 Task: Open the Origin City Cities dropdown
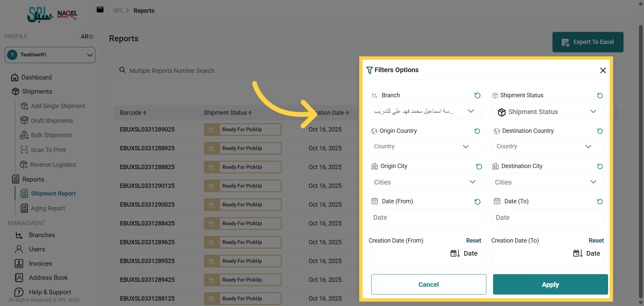425,182
